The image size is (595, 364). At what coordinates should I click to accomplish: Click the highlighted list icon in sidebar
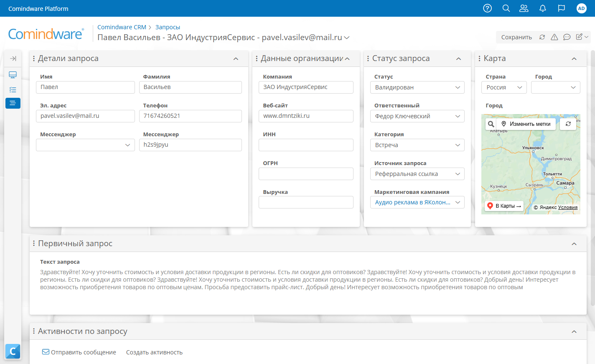[13, 103]
